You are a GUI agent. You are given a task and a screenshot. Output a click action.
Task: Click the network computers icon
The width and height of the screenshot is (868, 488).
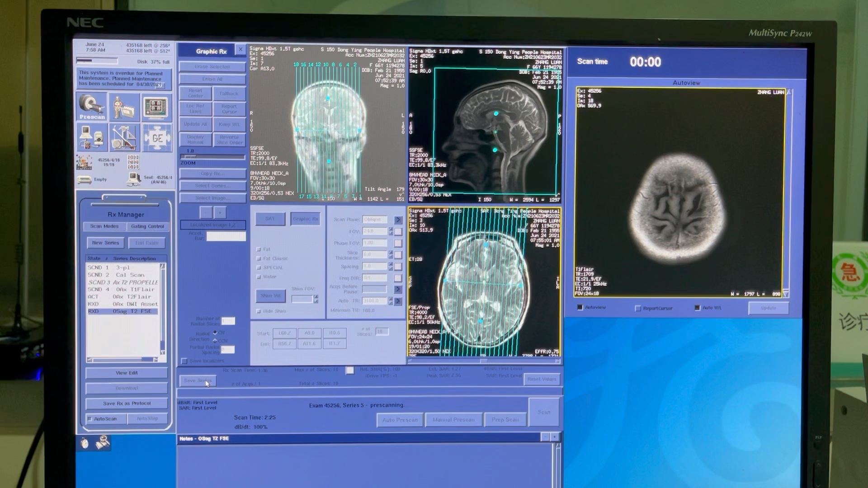92,137
